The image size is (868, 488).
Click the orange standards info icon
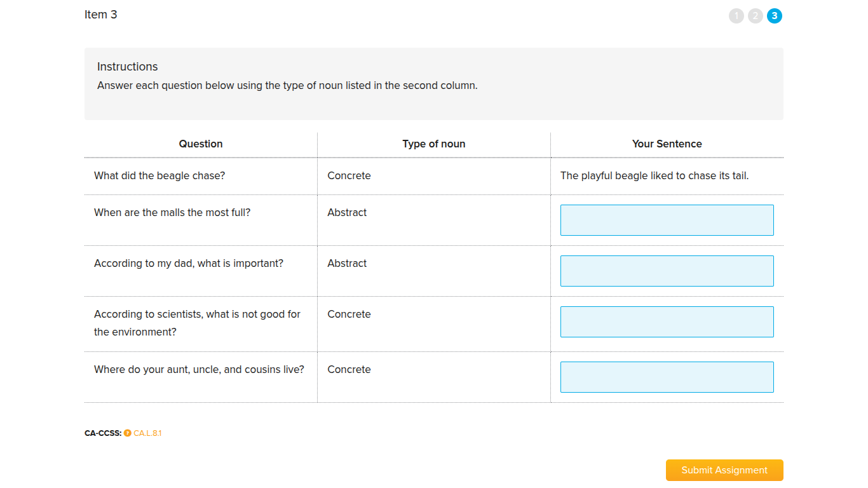pyautogui.click(x=127, y=433)
